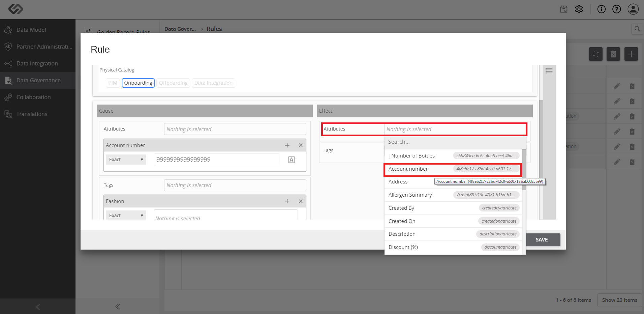Click the SAVE button
The width and height of the screenshot is (644, 314).
[542, 240]
